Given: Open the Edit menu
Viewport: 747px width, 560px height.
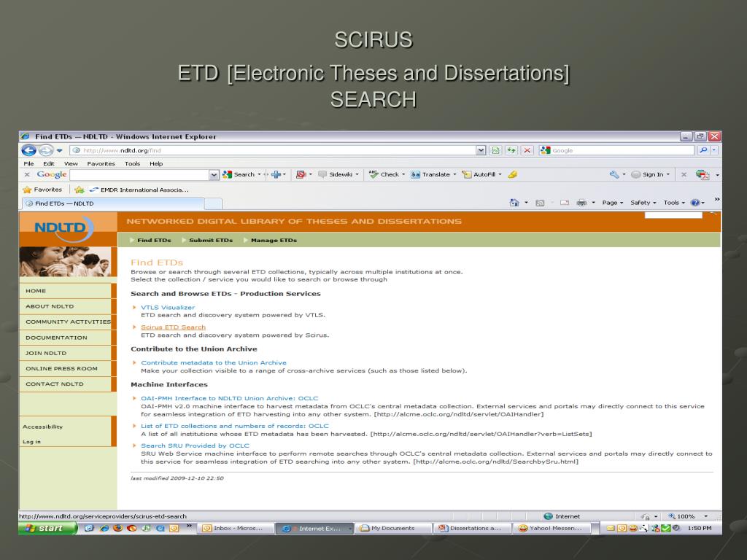Looking at the screenshot, I should (49, 164).
